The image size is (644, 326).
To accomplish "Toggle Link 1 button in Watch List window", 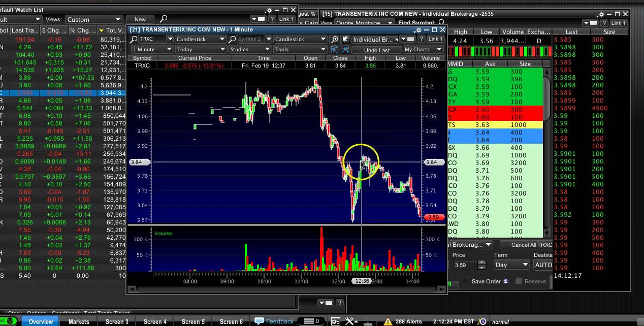I will coord(286,19).
